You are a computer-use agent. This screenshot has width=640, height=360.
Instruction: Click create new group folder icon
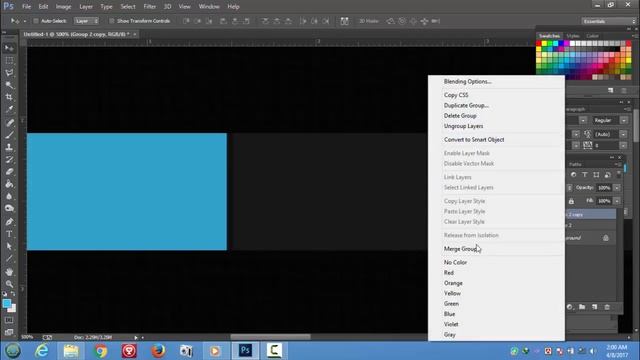pyautogui.click(x=582, y=307)
